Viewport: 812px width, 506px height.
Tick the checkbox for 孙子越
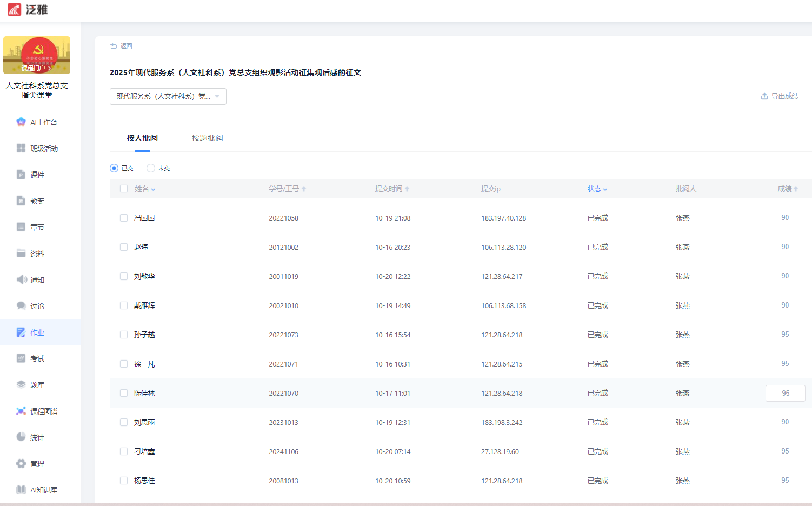click(x=124, y=335)
